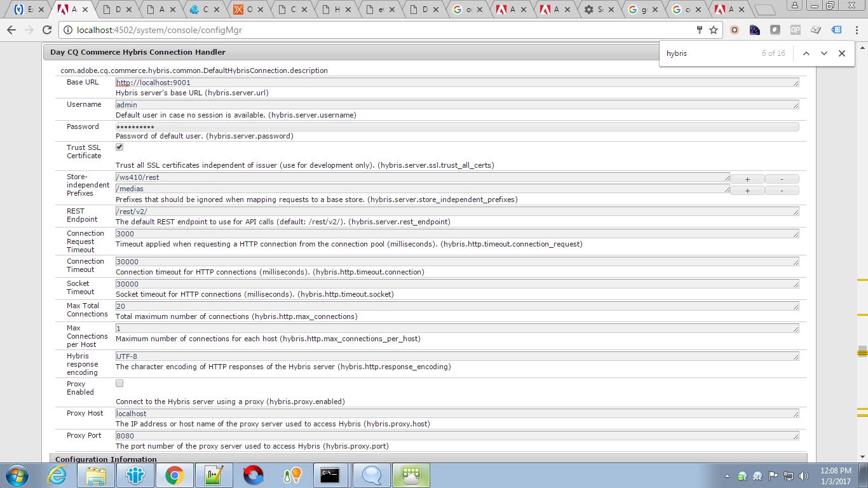Switch to the gear-icon Settings tab
Image resolution: width=868 pixels, height=488 pixels.
point(598,10)
